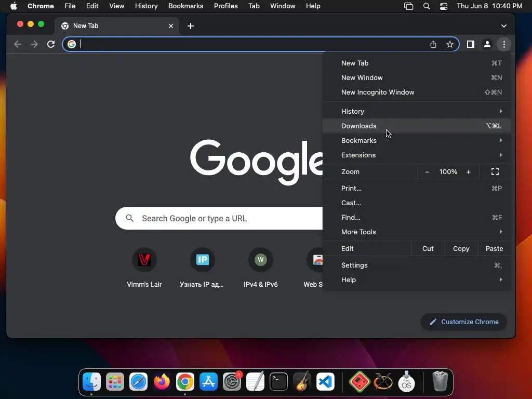Focus the Search Google or type a URL box
The height and width of the screenshot is (399, 532).
pyautogui.click(x=219, y=218)
